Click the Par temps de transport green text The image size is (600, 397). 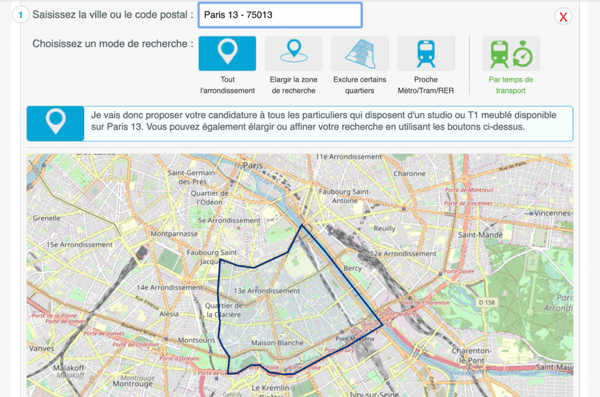tap(511, 85)
